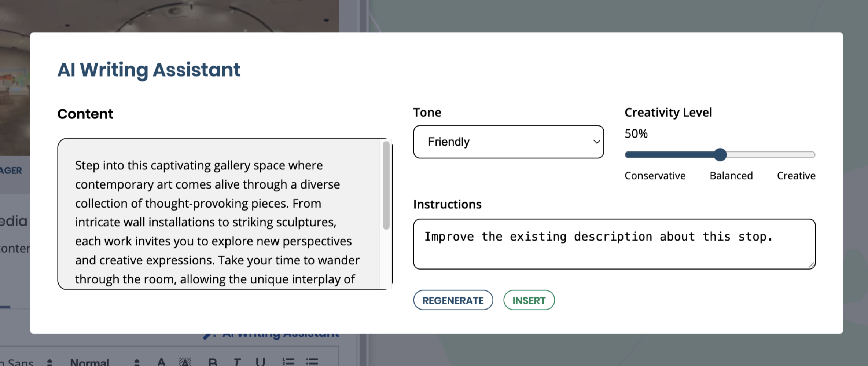Insert a numbered list from the toolbar
Screen dimensions: 868x366
288,362
